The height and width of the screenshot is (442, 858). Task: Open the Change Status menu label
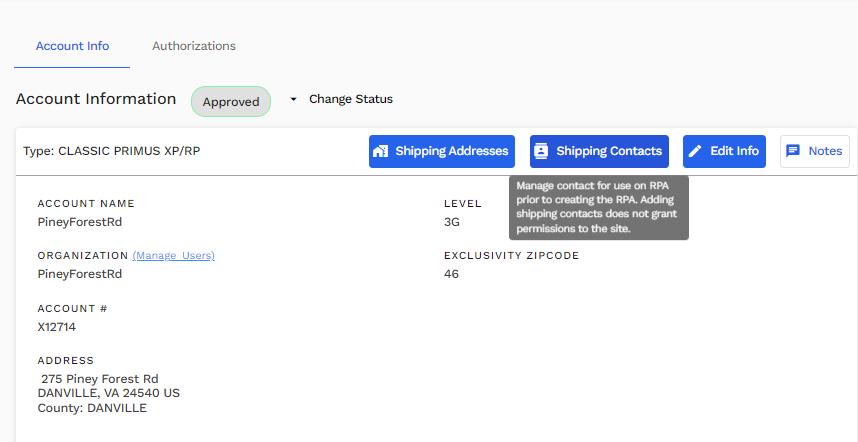[350, 99]
